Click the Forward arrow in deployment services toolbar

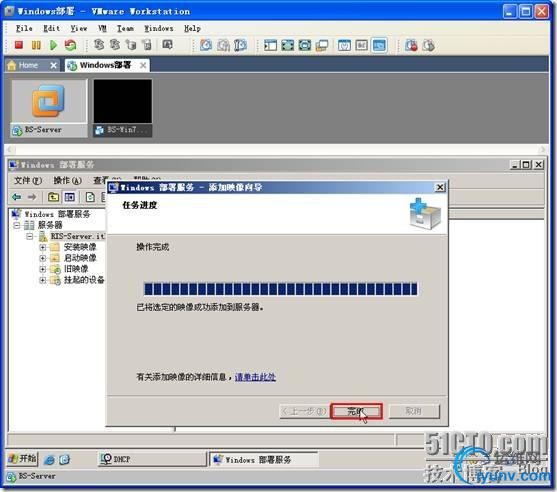click(x=32, y=196)
